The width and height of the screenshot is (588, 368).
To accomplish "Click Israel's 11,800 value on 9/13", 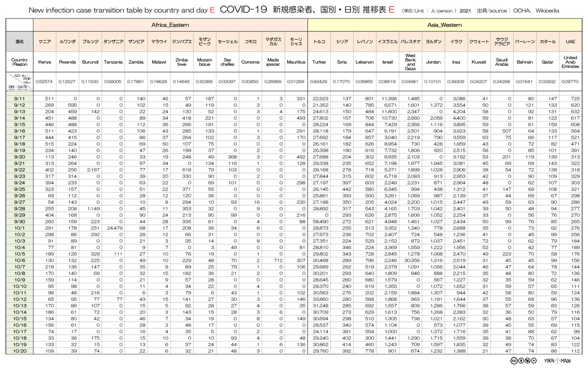I will click(x=389, y=111).
